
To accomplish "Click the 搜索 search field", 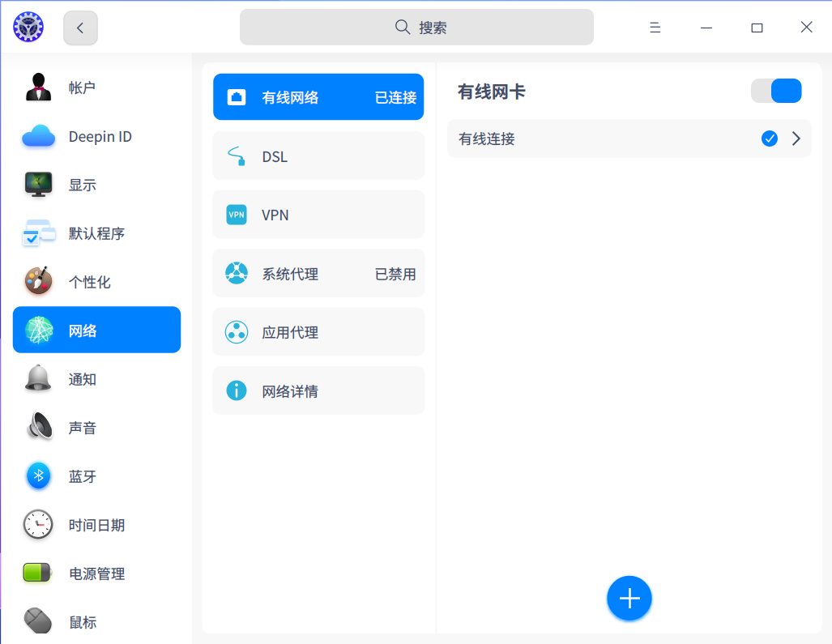I will pos(416,27).
